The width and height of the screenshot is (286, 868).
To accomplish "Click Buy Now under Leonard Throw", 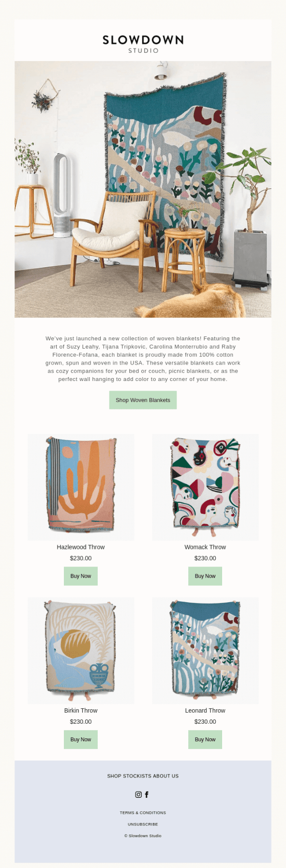I will click(x=205, y=739).
